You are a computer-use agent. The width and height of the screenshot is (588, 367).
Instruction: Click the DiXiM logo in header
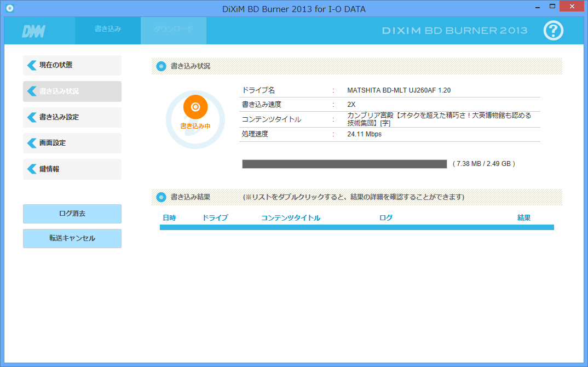33,31
